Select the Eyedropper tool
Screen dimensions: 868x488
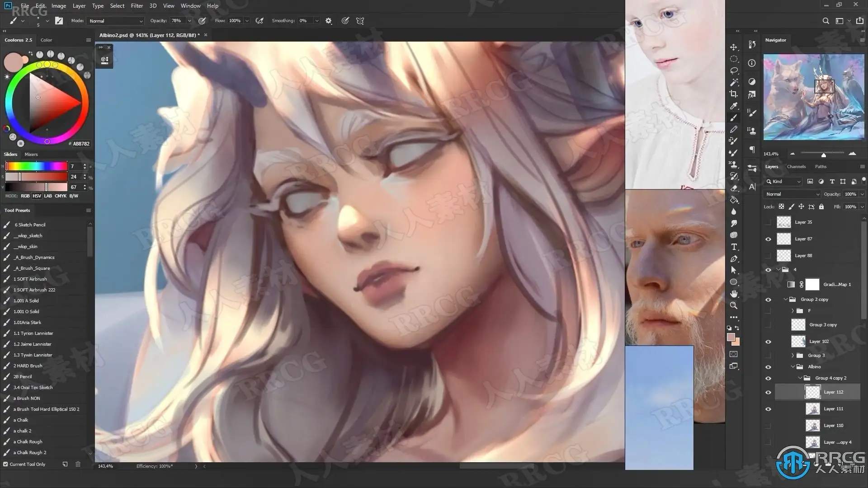coord(734,106)
